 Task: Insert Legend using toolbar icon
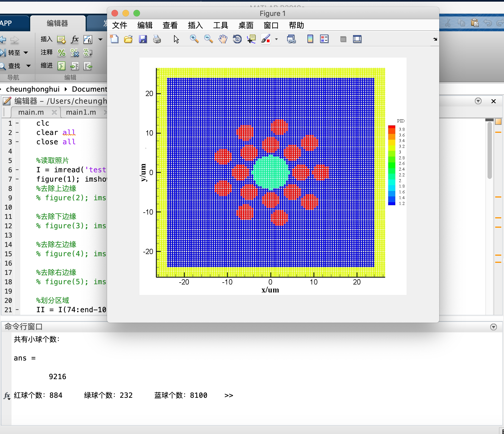(x=324, y=39)
